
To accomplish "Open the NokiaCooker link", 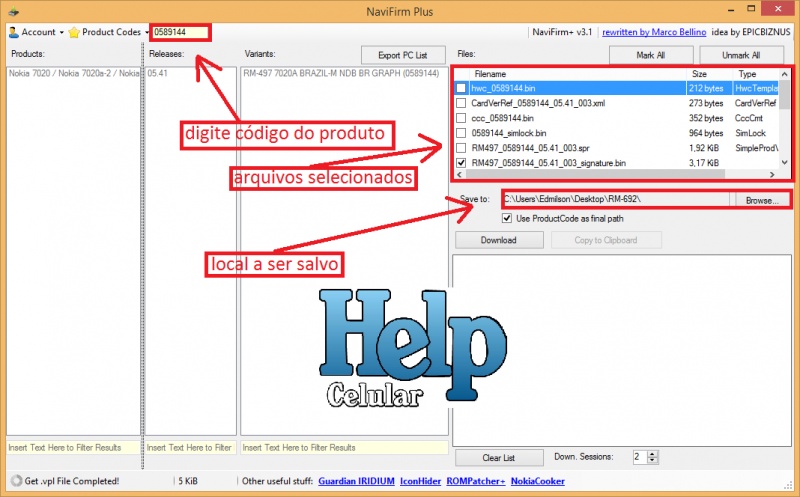I will click(538, 481).
